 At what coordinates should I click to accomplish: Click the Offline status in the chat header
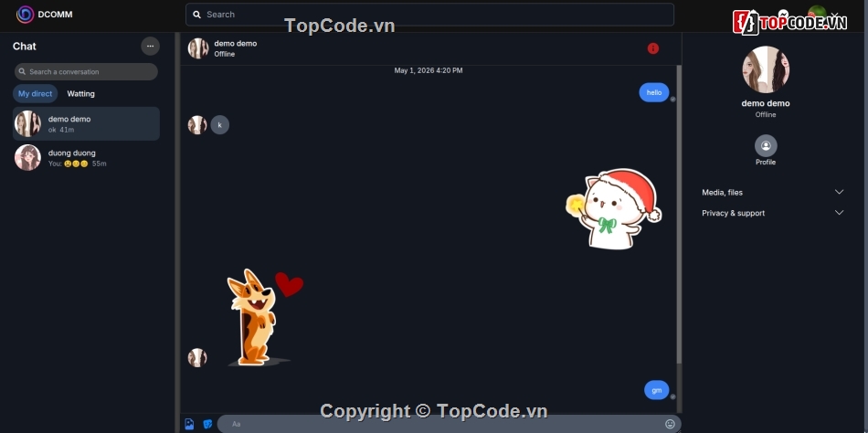tap(225, 54)
